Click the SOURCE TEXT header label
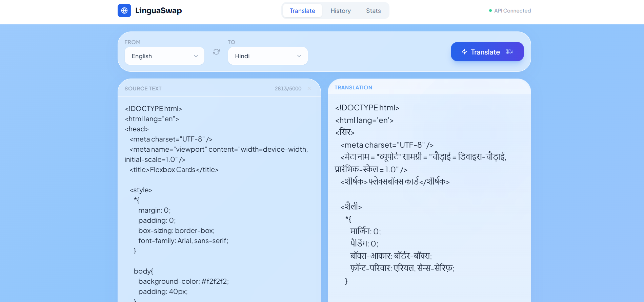 (143, 88)
